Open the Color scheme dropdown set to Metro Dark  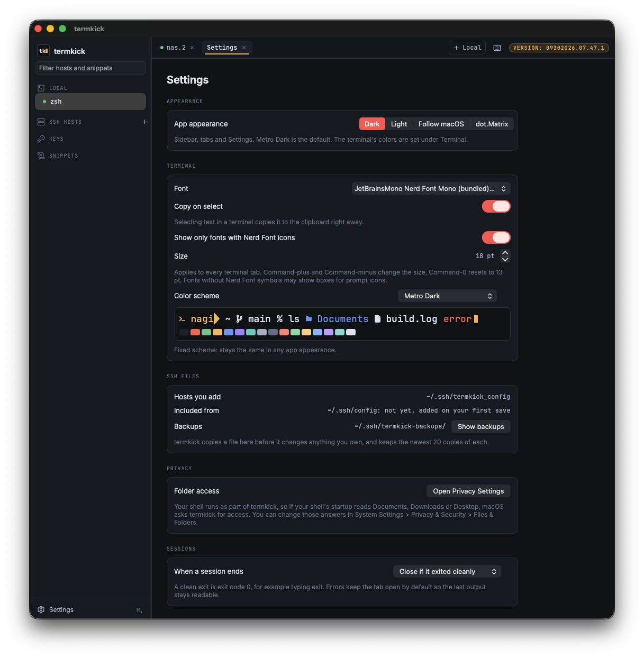[x=447, y=296]
